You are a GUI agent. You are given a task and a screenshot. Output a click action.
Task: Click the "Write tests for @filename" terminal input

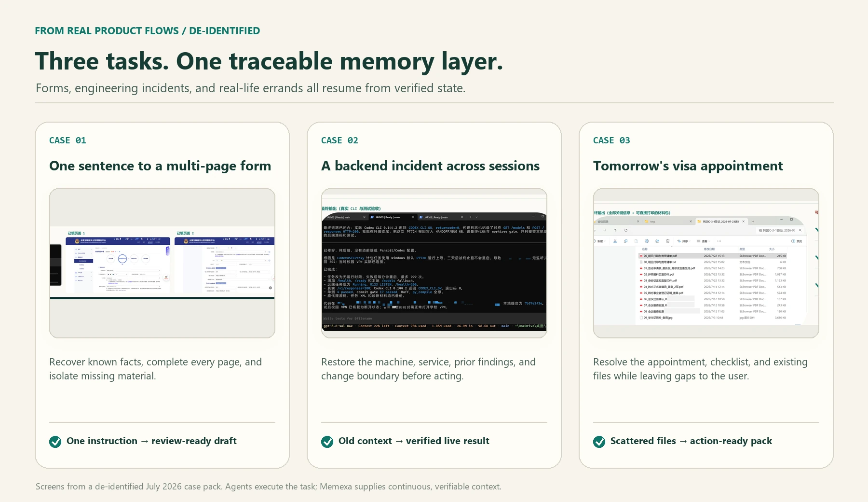click(x=434, y=319)
